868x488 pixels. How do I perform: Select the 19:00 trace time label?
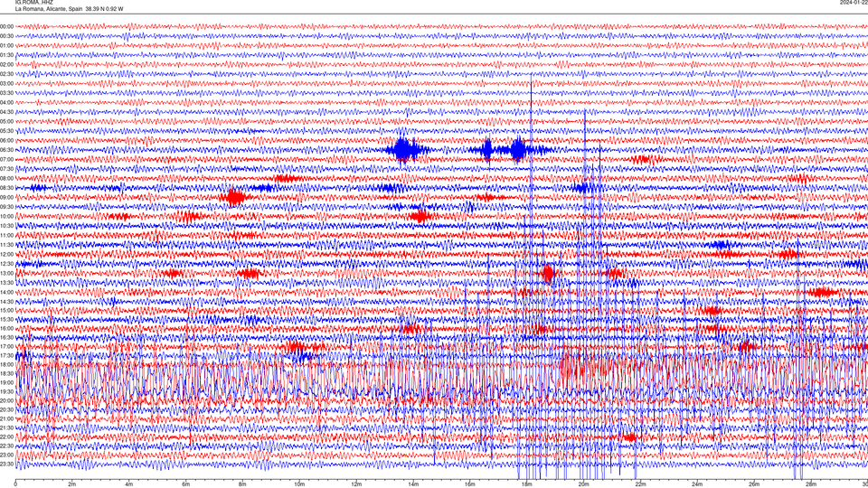tap(6, 383)
